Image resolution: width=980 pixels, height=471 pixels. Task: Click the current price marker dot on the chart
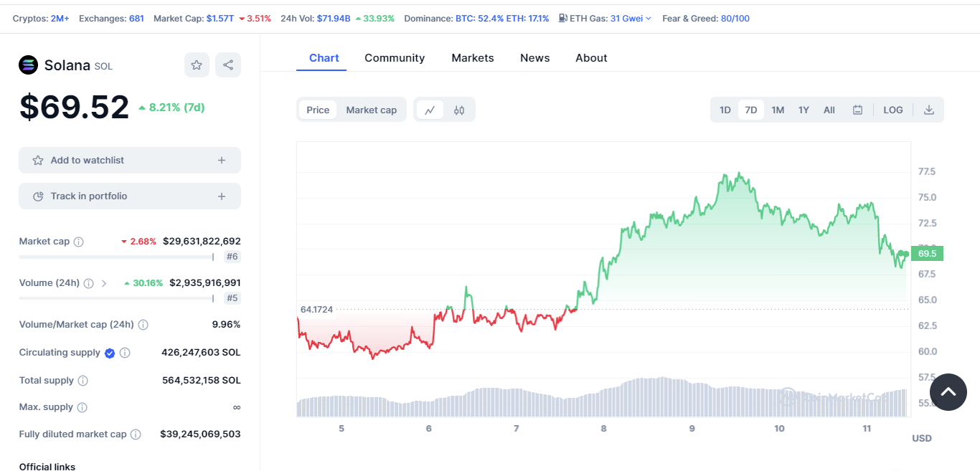pyautogui.click(x=906, y=254)
